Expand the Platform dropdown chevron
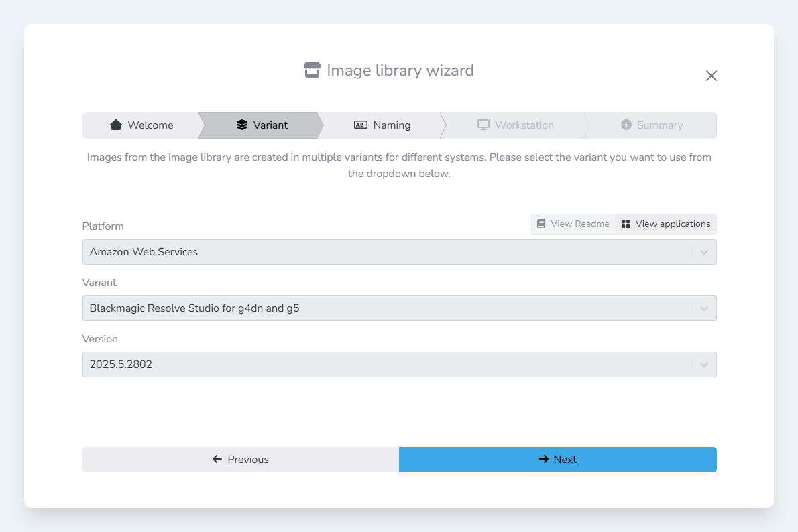The height and width of the screenshot is (532, 798). coord(703,253)
